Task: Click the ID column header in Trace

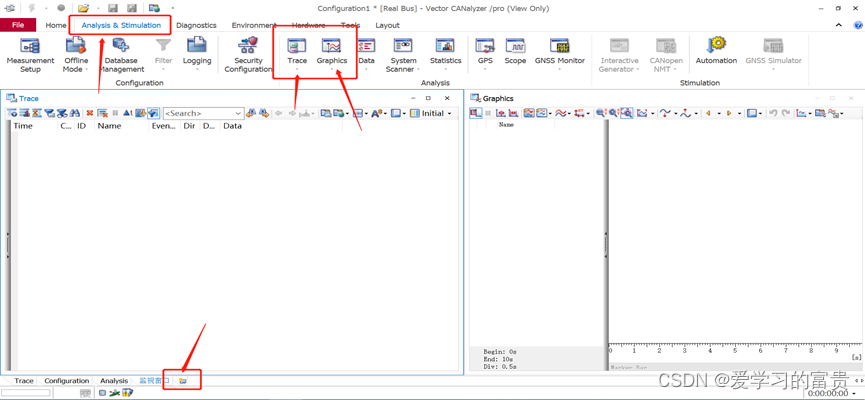Action: pyautogui.click(x=84, y=126)
